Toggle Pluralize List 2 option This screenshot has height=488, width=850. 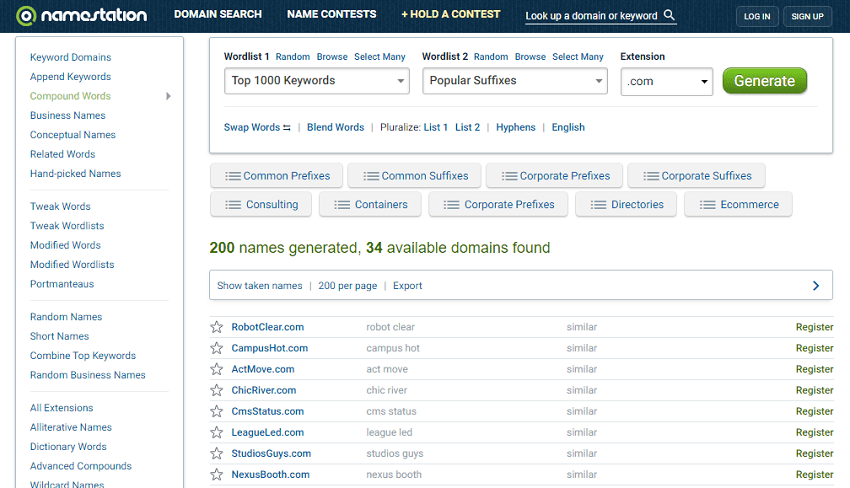coord(468,127)
